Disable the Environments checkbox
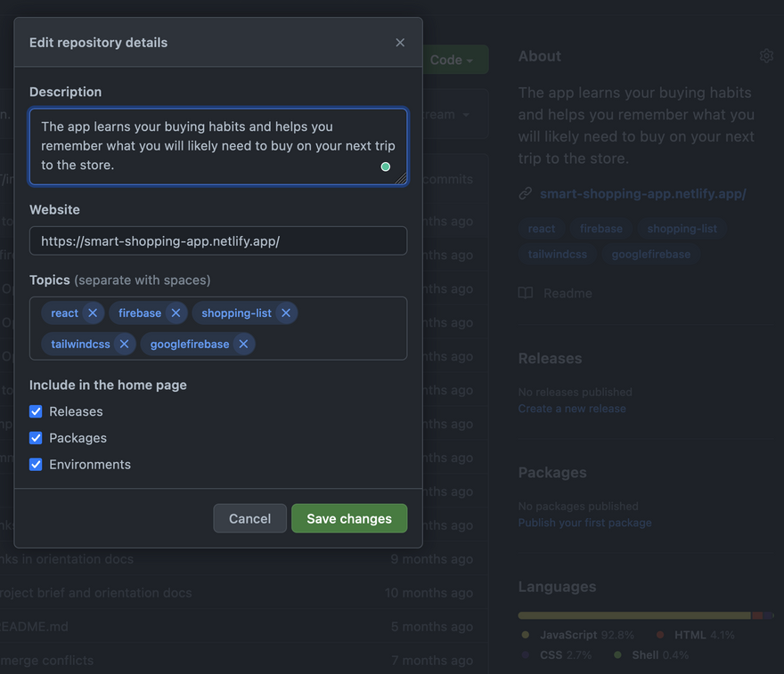 coord(36,465)
